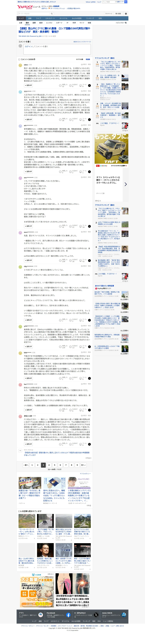145x644 pixels.
Task: Share rfq******** comment on X
Action: [89, 320]
